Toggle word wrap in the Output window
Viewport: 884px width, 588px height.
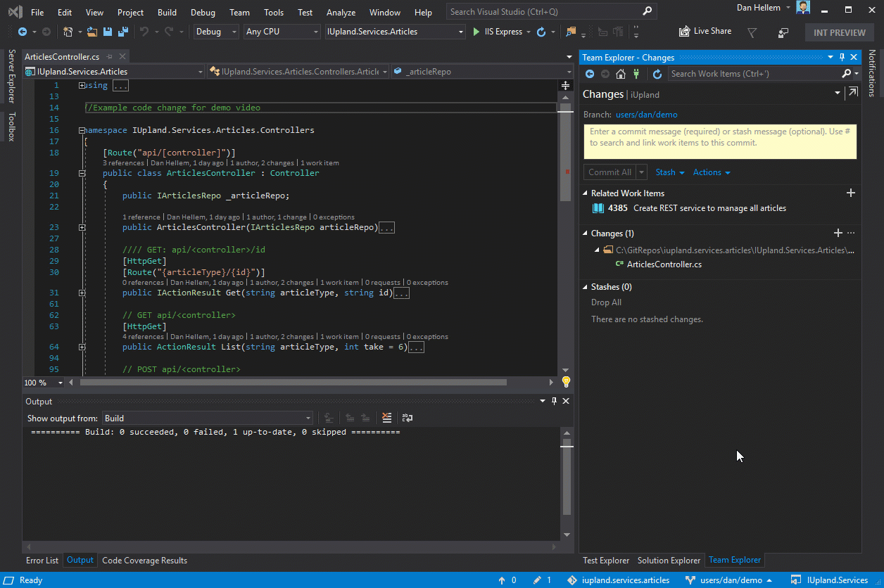point(407,417)
